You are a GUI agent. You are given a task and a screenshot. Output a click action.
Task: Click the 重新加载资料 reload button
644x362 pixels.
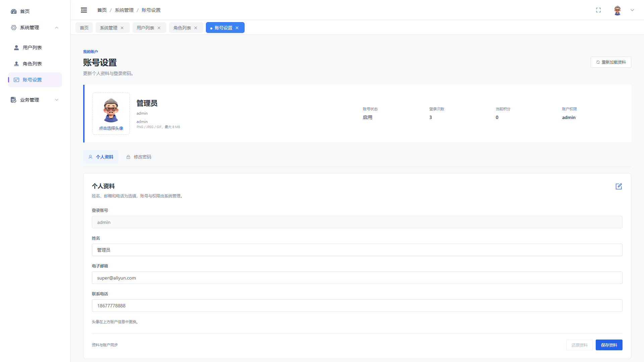point(611,62)
